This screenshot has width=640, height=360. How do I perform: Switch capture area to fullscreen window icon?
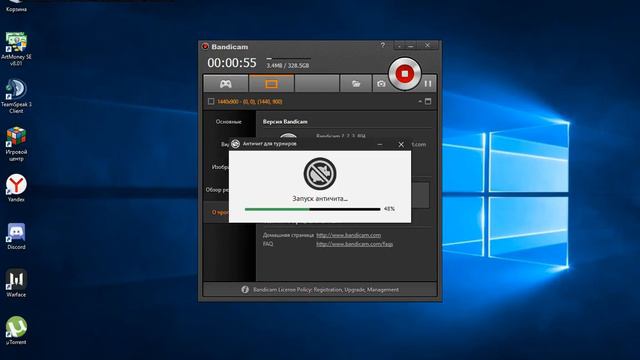[428, 101]
